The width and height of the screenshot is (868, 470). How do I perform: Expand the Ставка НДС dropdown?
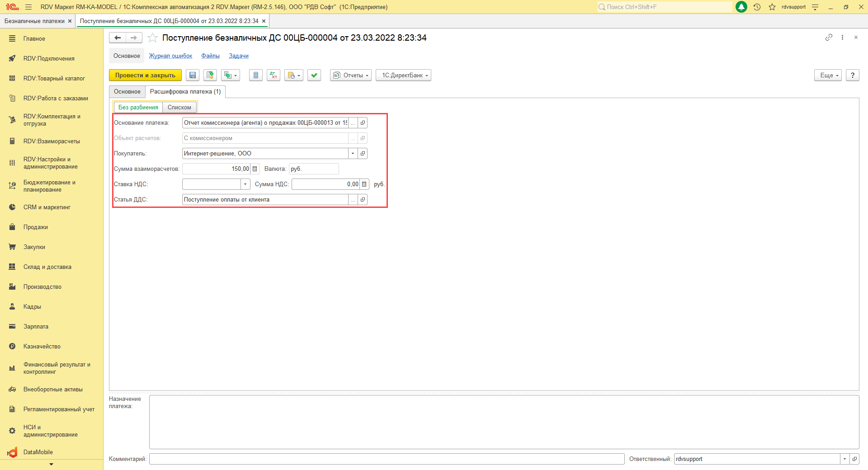point(245,184)
